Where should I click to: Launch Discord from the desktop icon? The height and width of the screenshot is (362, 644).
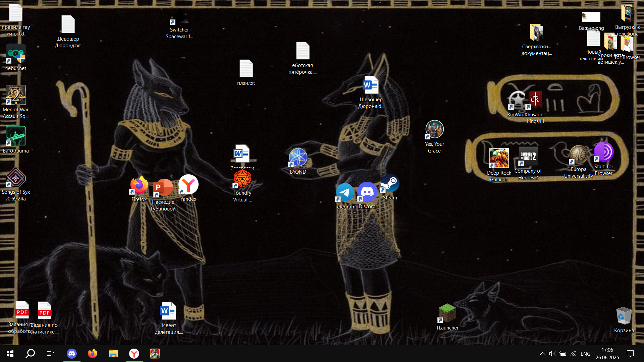click(x=367, y=192)
